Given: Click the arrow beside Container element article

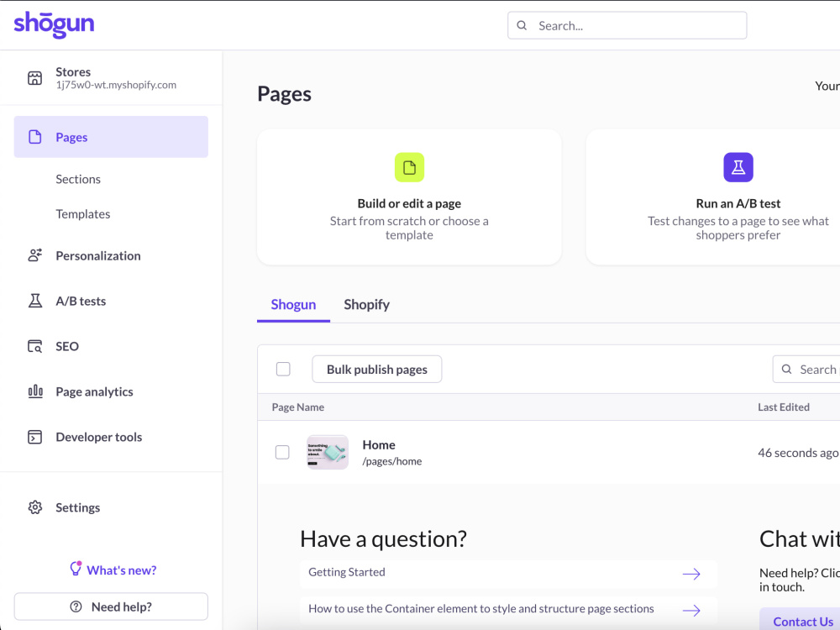Looking at the screenshot, I should coord(691,610).
